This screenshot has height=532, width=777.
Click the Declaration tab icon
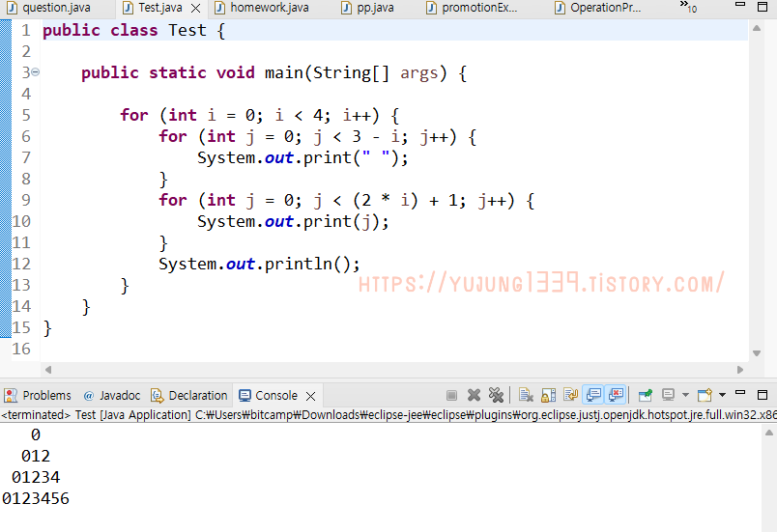point(158,395)
